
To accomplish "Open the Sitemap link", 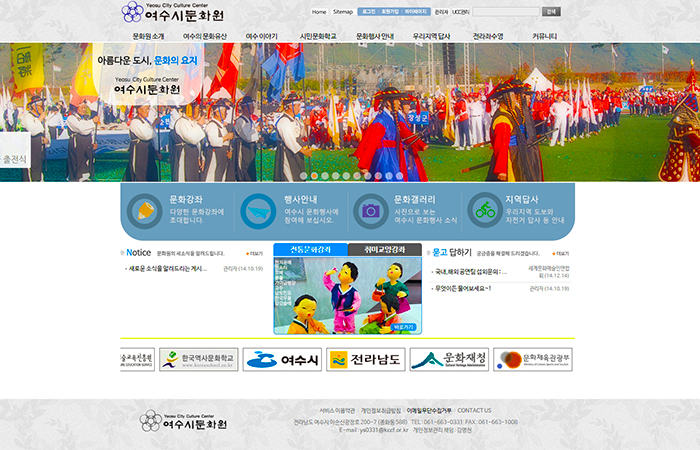I will click(x=343, y=12).
